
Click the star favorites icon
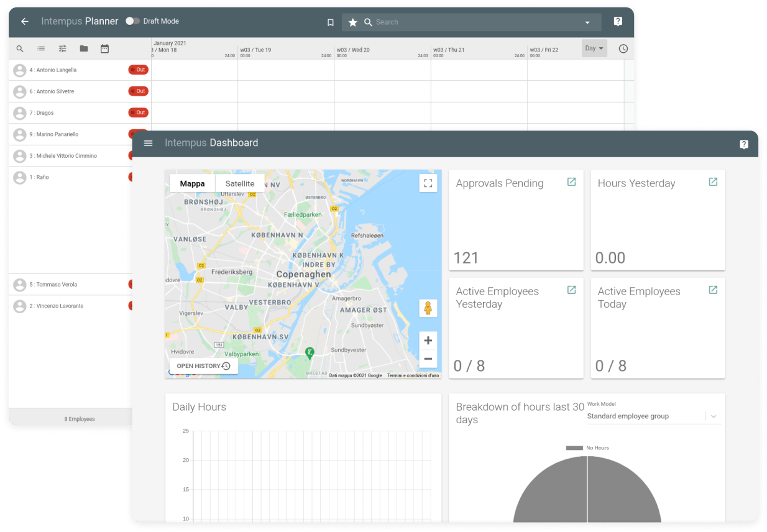[x=352, y=22]
